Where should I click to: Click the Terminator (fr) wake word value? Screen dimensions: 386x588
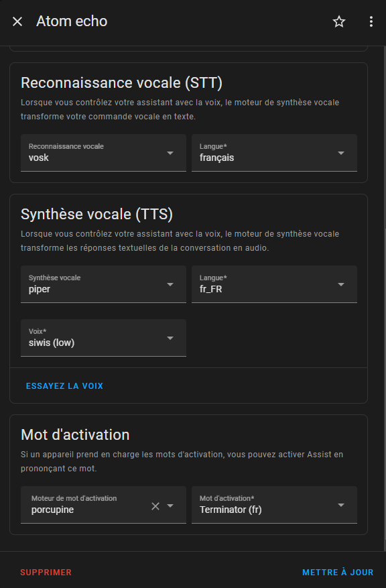[231, 510]
